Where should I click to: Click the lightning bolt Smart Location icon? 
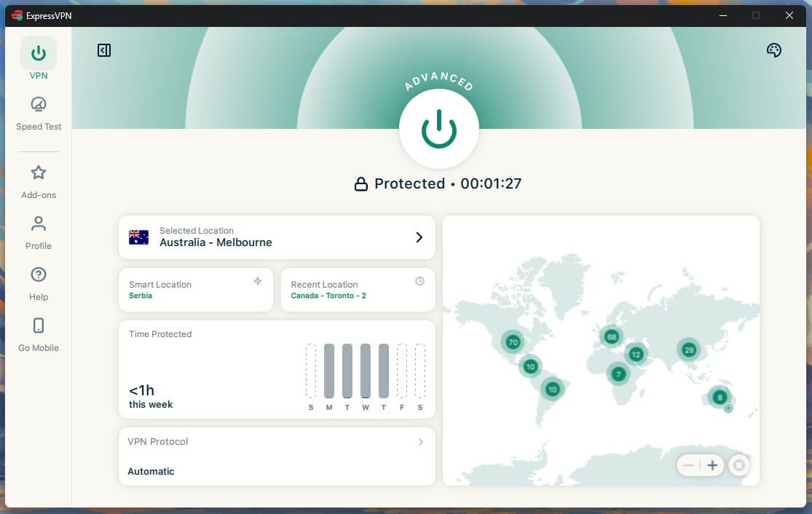tap(257, 281)
